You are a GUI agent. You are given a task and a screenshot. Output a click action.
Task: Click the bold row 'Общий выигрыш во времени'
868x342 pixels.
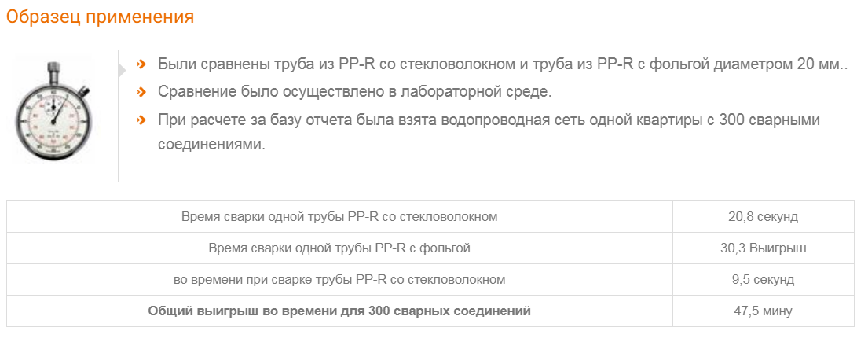point(339,311)
